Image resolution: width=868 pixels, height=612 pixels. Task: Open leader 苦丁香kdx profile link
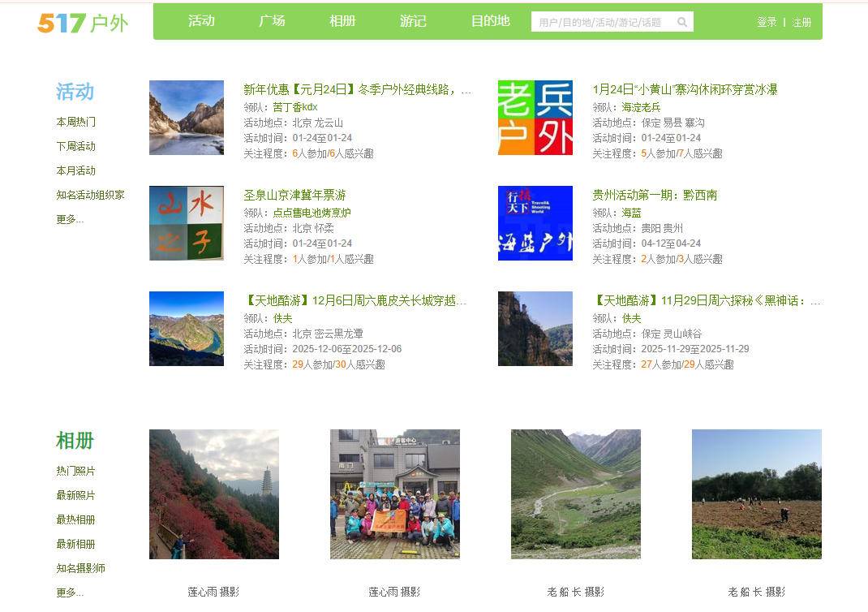click(294, 106)
